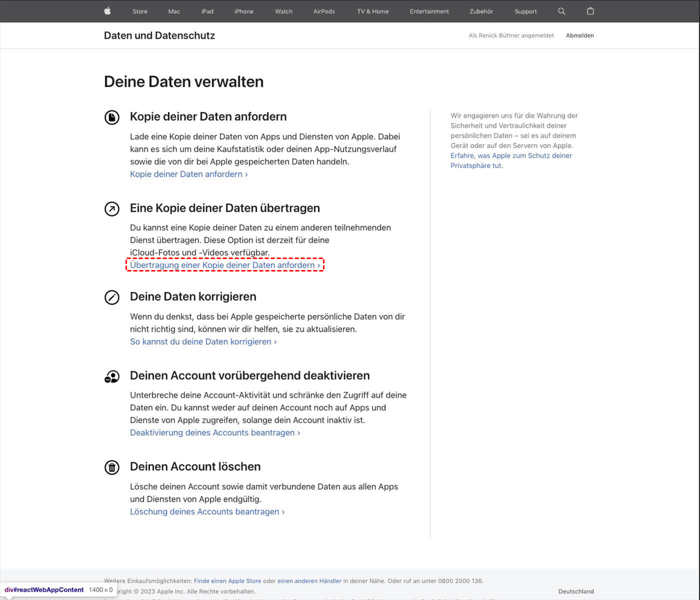The width and height of the screenshot is (700, 600).
Task: Follow 'Übertragung einer Kopie deiner Daten anfordern' link
Action: tap(225, 265)
